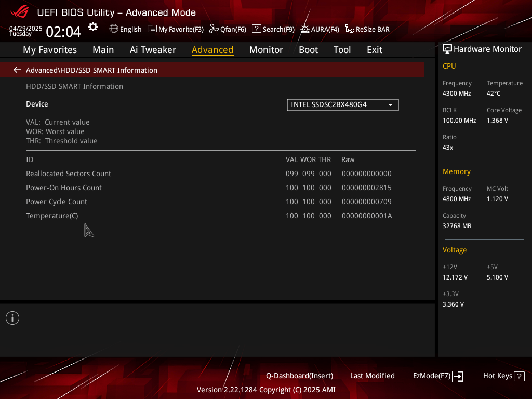The height and width of the screenshot is (399, 532).
Task: Click the ReSize BAR icon
Action: (x=350, y=29)
